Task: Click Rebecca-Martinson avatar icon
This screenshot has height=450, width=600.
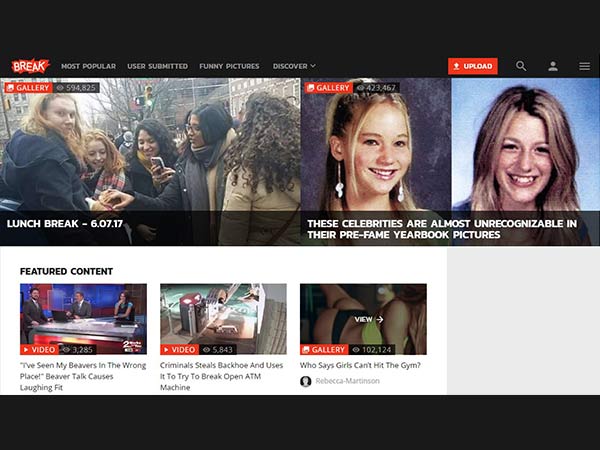Action: point(306,381)
